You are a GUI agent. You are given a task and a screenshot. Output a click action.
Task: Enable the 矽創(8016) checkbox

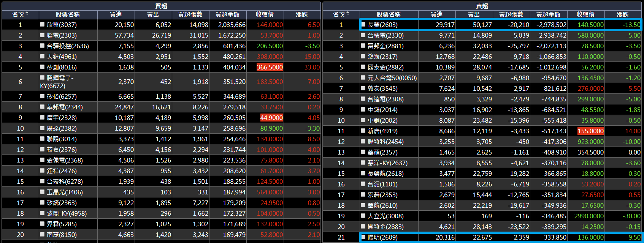tap(42, 67)
